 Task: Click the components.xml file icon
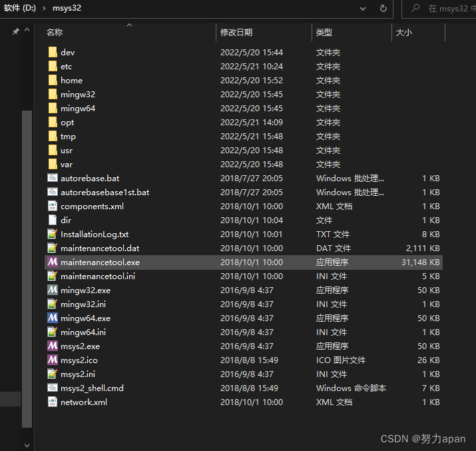click(x=53, y=206)
